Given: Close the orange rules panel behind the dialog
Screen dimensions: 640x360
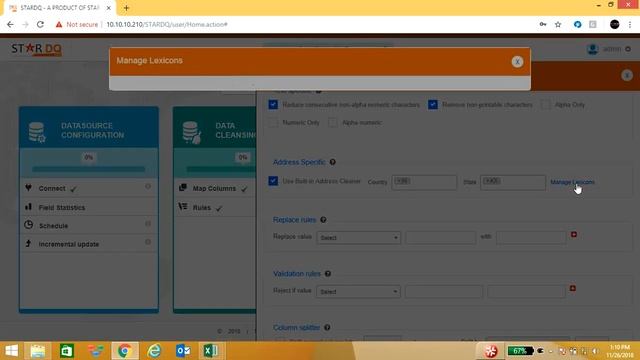Looking at the screenshot, I should click(x=627, y=76).
